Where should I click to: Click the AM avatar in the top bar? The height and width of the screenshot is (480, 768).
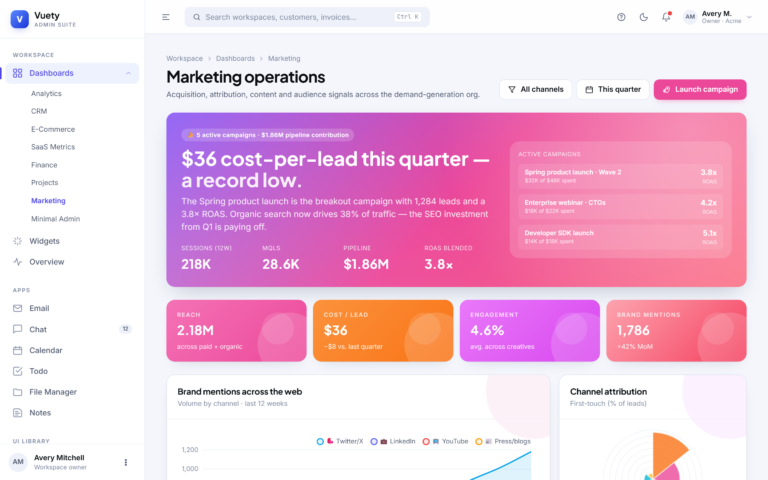(690, 17)
